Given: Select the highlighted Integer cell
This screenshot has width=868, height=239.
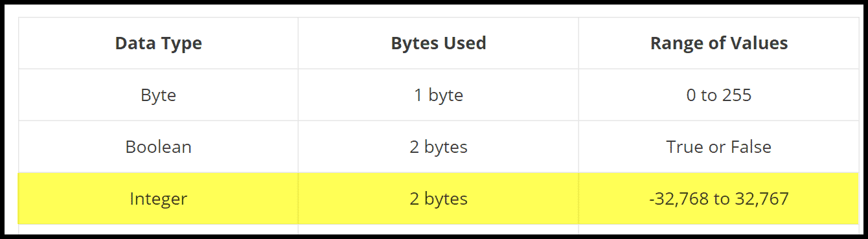Looking at the screenshot, I should pos(158,198).
